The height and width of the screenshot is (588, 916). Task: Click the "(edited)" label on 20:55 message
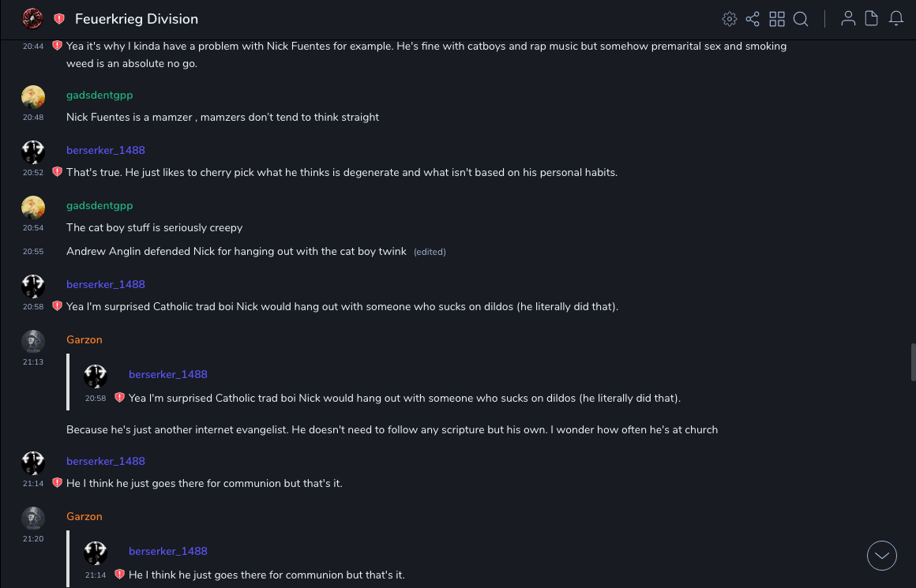[x=430, y=253]
